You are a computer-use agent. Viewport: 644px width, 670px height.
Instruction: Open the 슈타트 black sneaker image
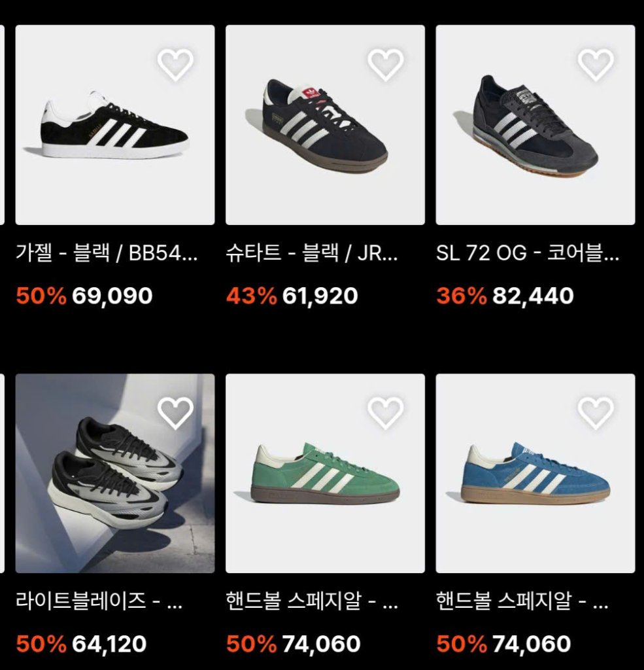point(325,125)
